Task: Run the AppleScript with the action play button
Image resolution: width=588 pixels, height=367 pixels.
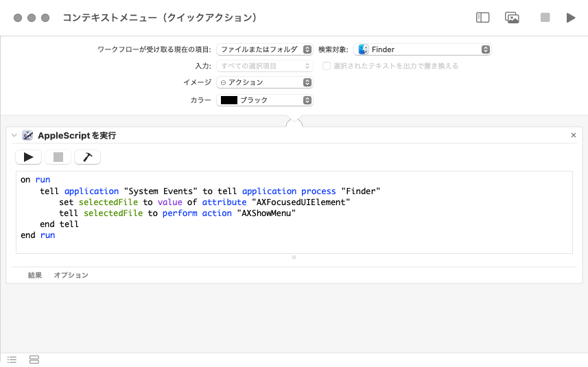Action: [28, 157]
